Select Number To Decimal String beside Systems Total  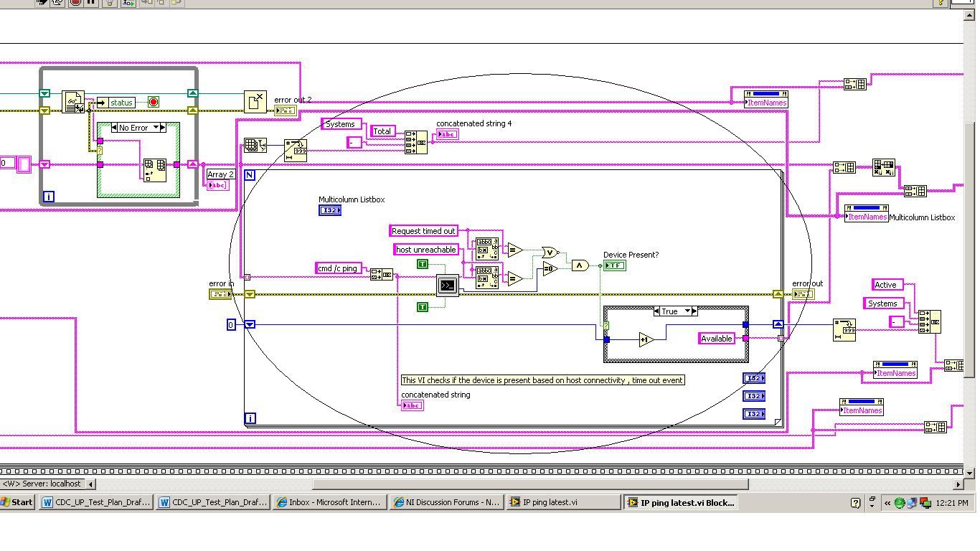pos(296,150)
